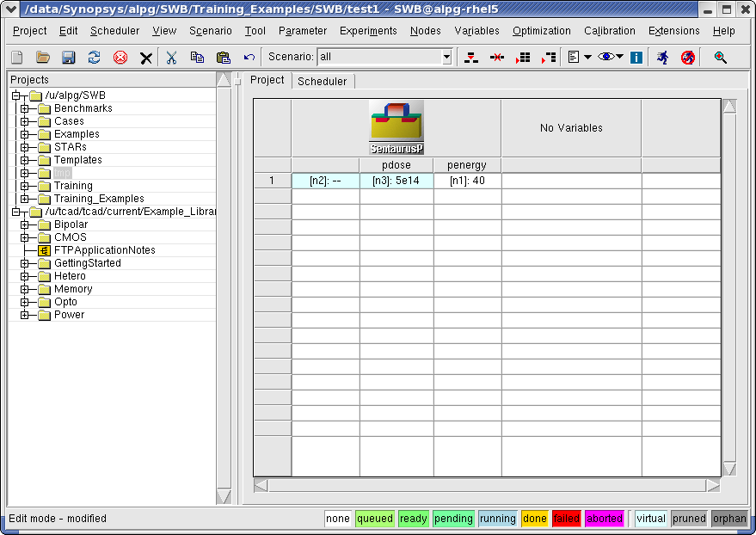Click the SentaurusP tool icon in table
The image size is (756, 535).
point(396,127)
